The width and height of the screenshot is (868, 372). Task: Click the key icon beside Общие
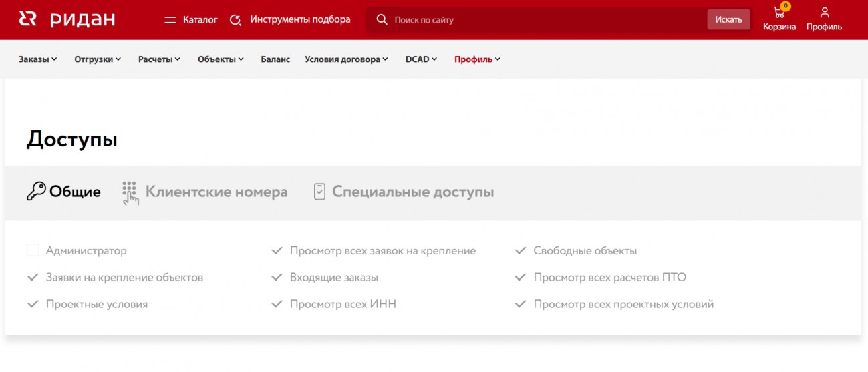coord(36,192)
